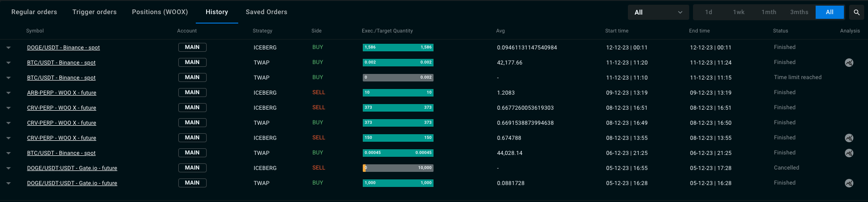Open the Saved Orders tab

tap(267, 12)
